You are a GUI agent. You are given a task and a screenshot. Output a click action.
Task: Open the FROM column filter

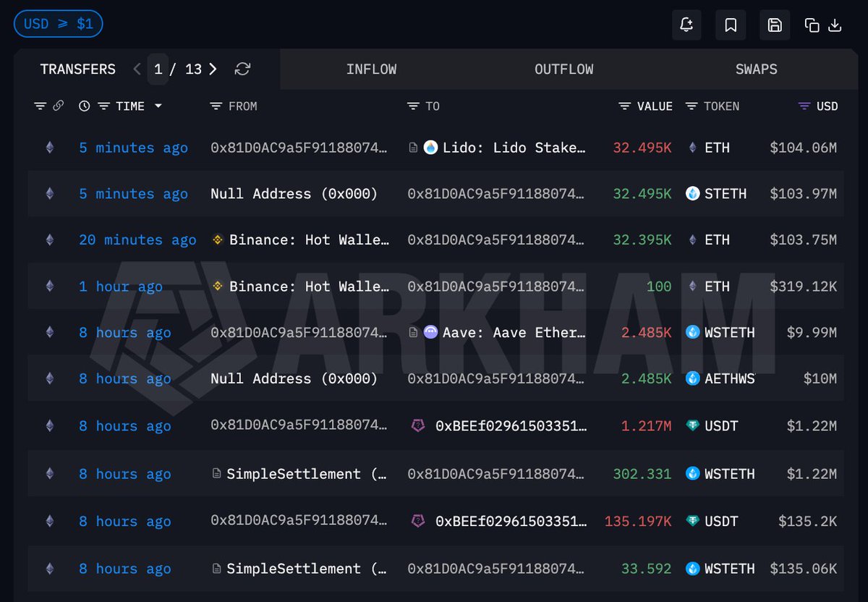[216, 106]
